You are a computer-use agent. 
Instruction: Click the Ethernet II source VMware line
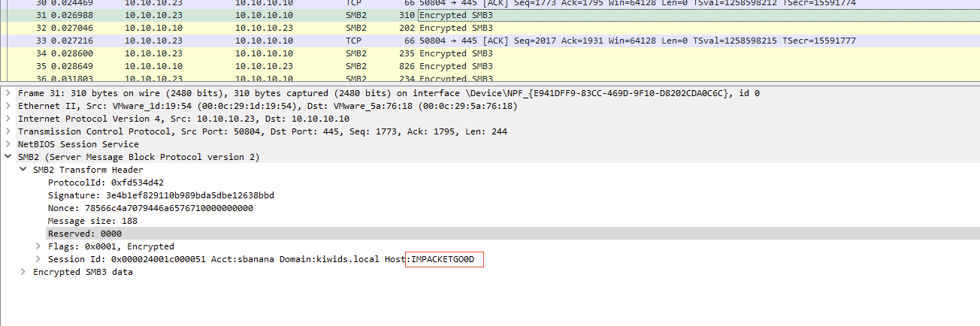[268, 106]
